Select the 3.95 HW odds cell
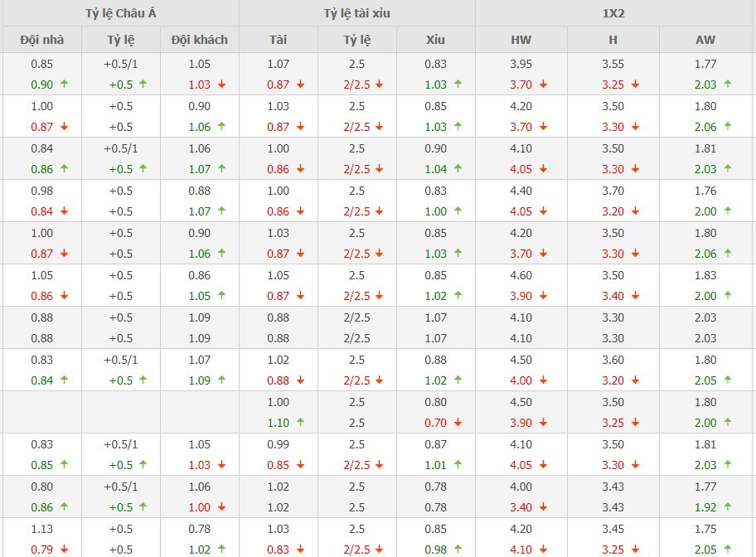The image size is (756, 557). click(521, 64)
